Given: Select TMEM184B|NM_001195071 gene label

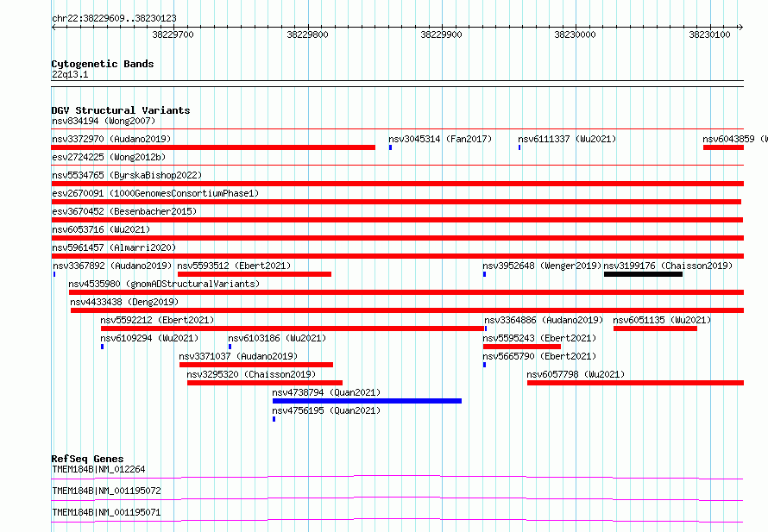Looking at the screenshot, I should (106, 512).
